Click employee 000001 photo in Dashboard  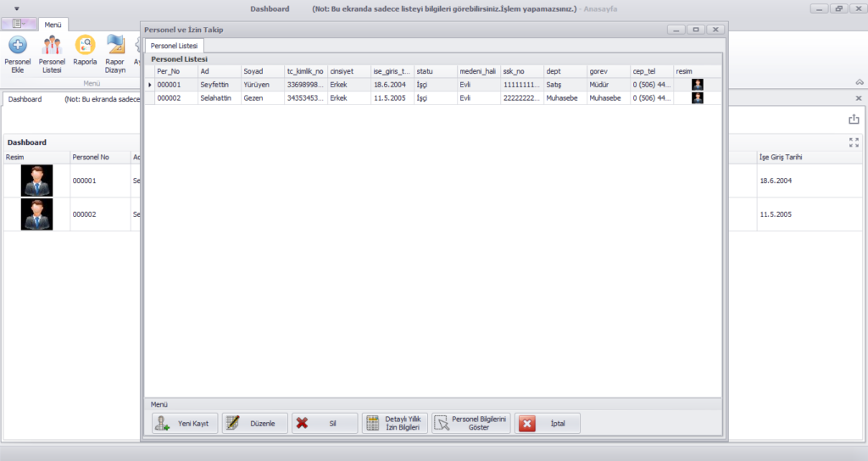[x=36, y=181]
